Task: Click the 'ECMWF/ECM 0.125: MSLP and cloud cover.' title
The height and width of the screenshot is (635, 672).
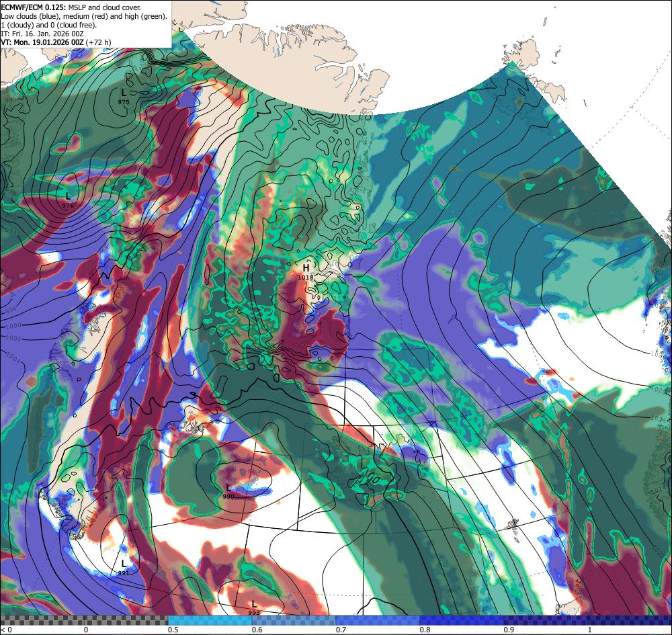Action: point(71,7)
